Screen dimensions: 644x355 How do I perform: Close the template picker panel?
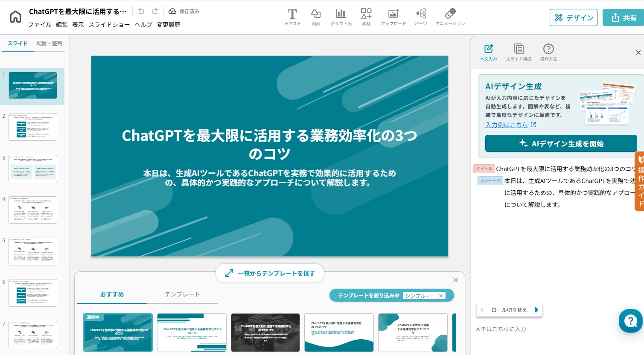tap(456, 280)
